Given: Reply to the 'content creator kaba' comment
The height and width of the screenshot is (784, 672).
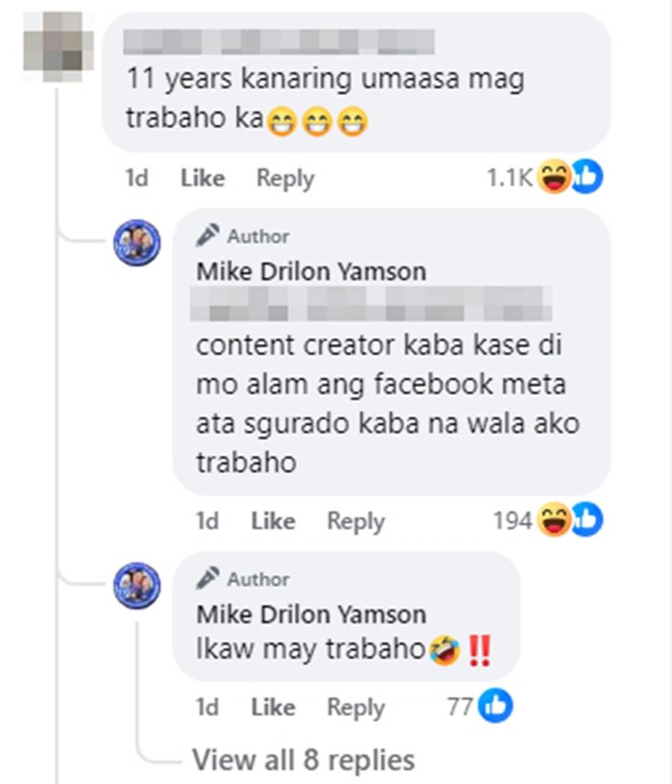Looking at the screenshot, I should (356, 521).
